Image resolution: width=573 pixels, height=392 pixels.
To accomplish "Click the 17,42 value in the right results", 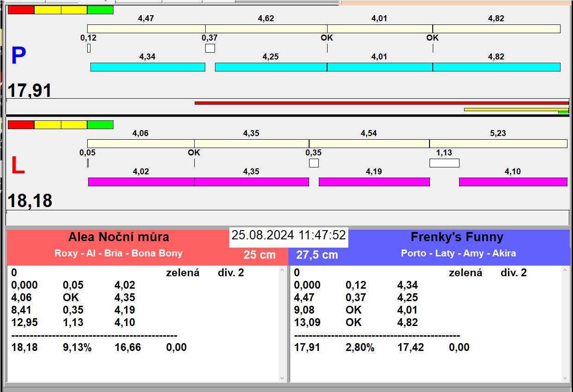I will point(411,347).
